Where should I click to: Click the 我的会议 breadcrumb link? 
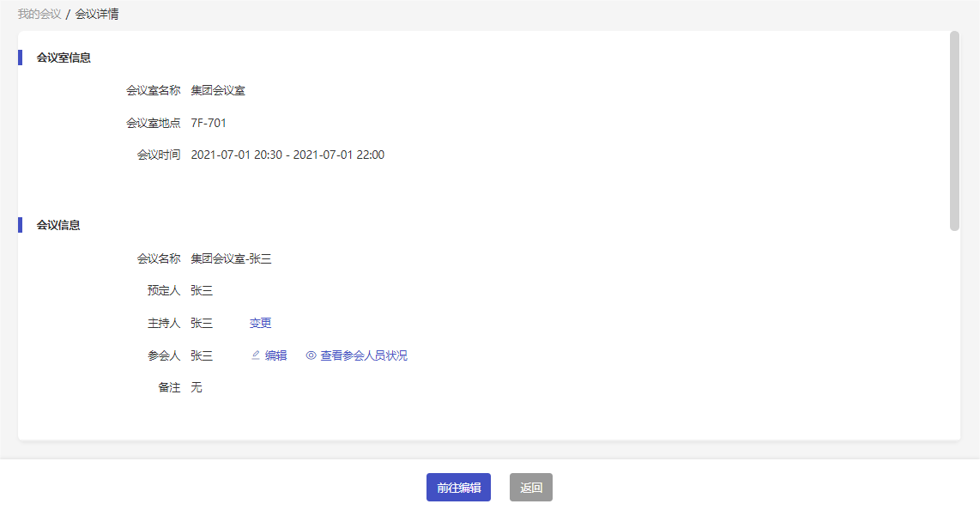click(39, 15)
